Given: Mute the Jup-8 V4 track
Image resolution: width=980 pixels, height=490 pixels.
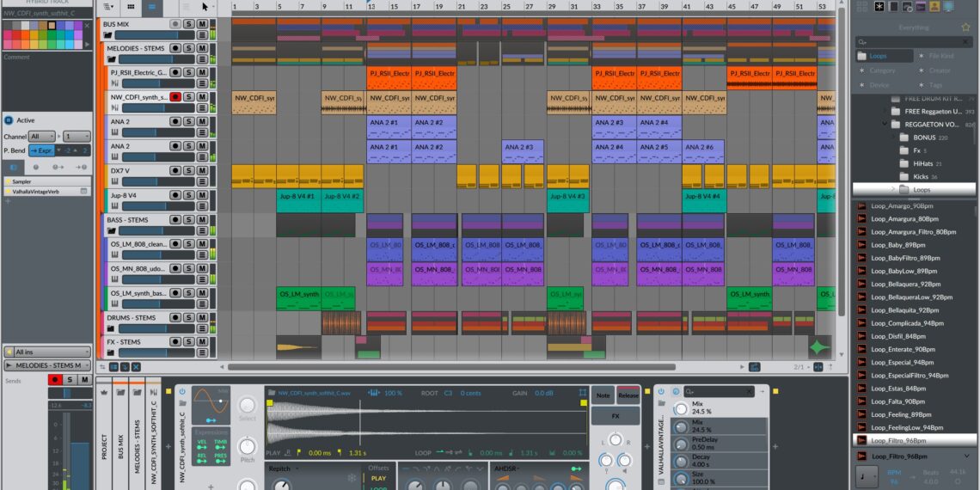Looking at the screenshot, I should [x=201, y=195].
